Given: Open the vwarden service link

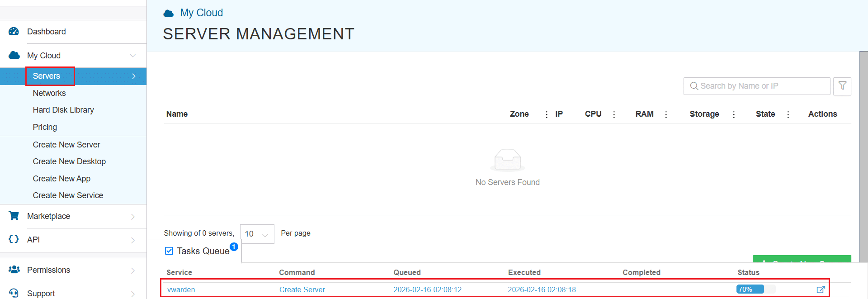Looking at the screenshot, I should [181, 290].
